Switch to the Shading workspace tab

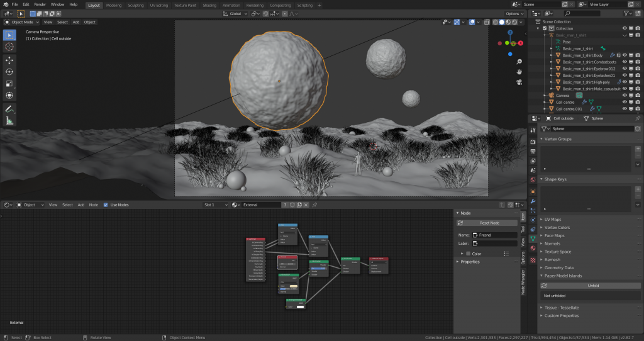point(209,5)
